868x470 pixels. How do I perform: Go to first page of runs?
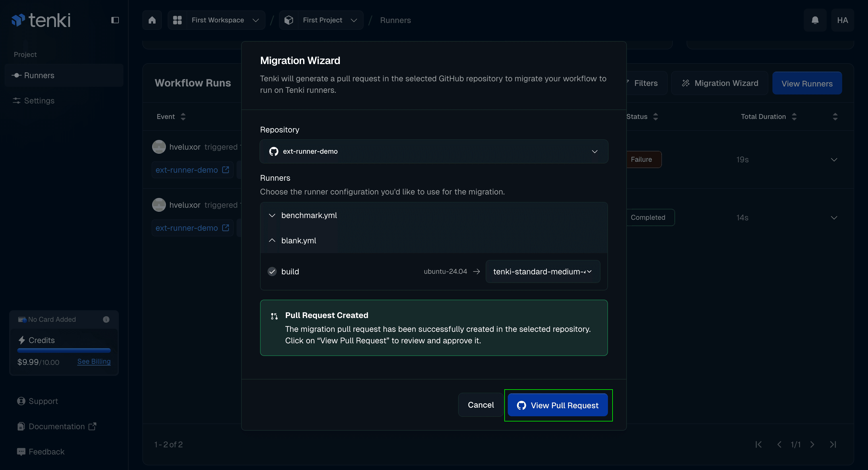click(x=758, y=444)
